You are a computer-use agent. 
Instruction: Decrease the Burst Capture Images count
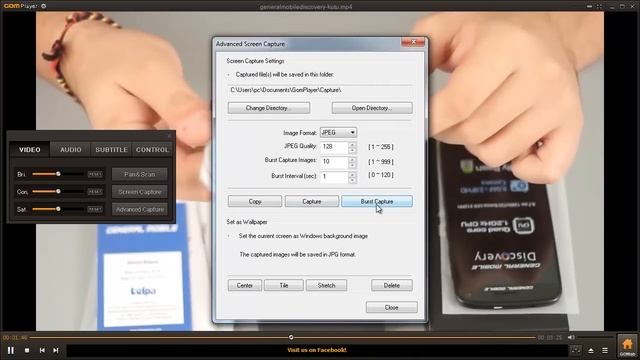(x=352, y=165)
